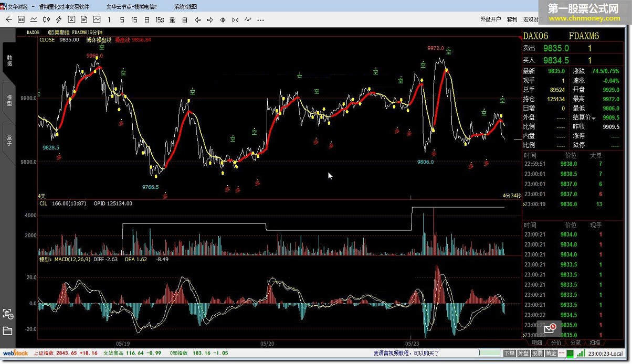Click the hollow right arrow icon
The image size is (632, 364).
(210, 20)
